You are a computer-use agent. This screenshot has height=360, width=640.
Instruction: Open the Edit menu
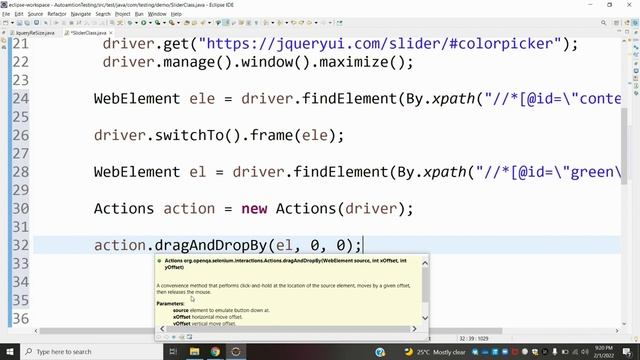tap(19, 14)
